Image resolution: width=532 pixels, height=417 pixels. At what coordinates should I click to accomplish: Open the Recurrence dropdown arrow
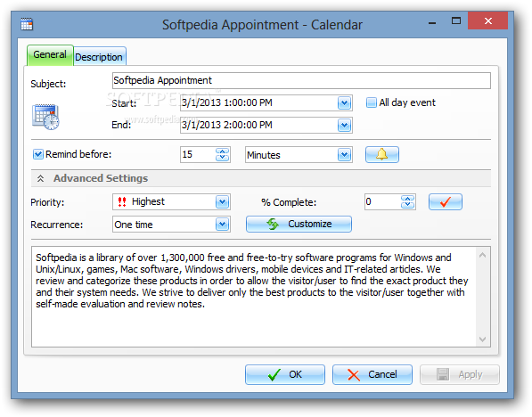pyautogui.click(x=222, y=225)
